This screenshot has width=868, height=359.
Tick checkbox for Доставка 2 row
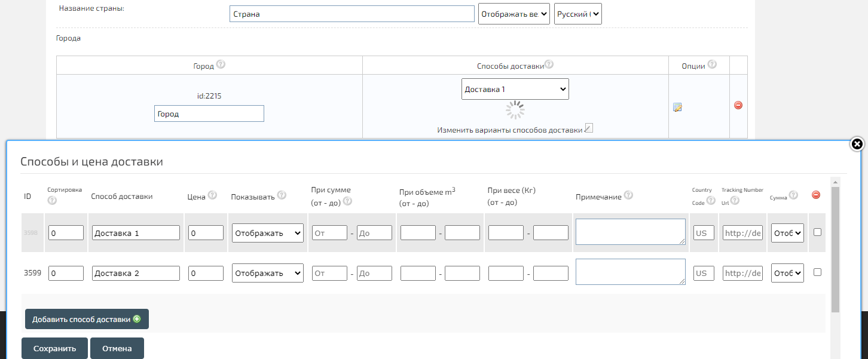[x=817, y=272]
